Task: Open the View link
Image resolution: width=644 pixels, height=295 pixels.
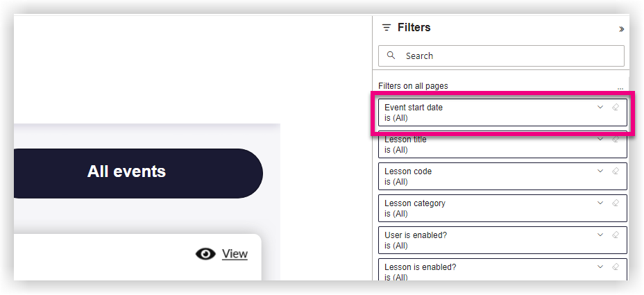Action: pos(235,254)
